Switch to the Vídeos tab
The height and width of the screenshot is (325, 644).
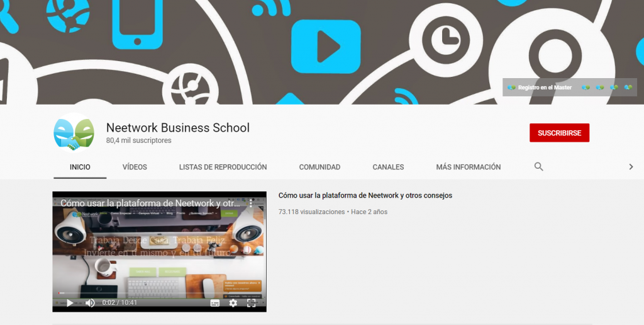point(135,167)
